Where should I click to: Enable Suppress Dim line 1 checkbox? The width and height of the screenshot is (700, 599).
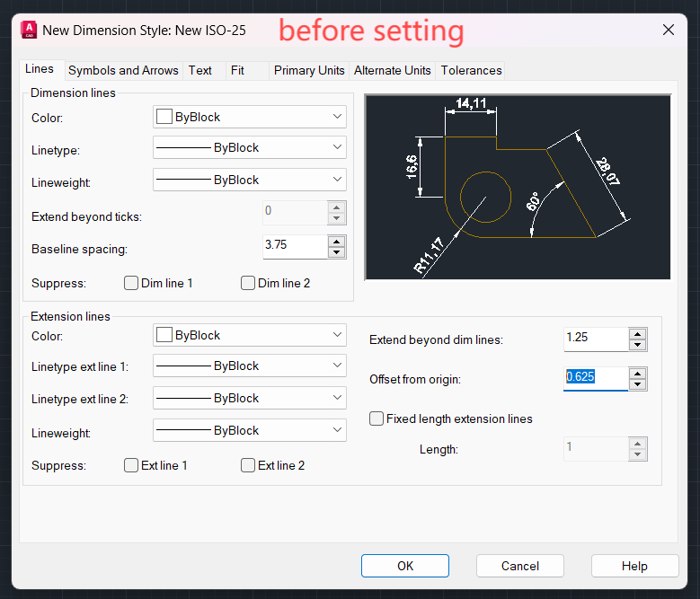tap(131, 284)
